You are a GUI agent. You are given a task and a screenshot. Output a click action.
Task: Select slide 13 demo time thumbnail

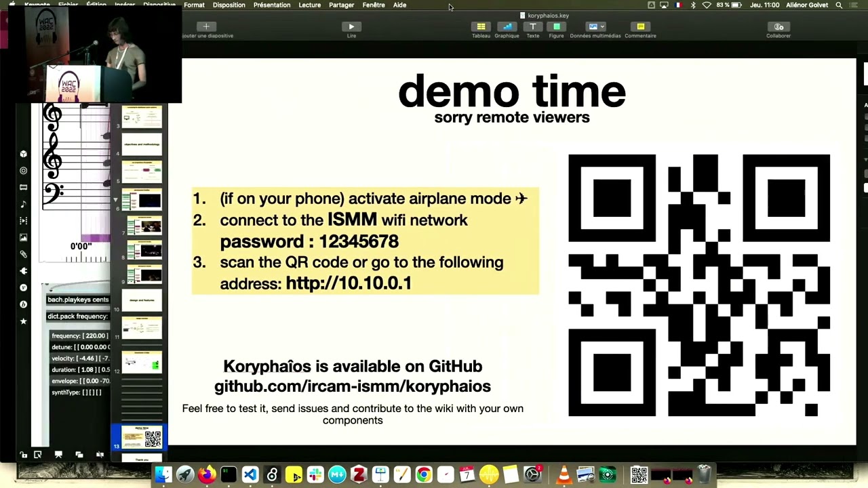pos(142,437)
